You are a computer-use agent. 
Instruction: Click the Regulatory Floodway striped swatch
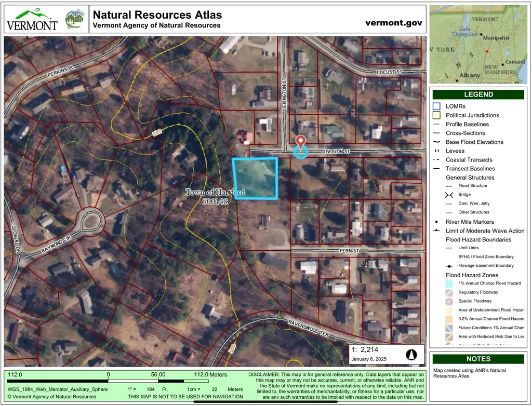pos(450,292)
